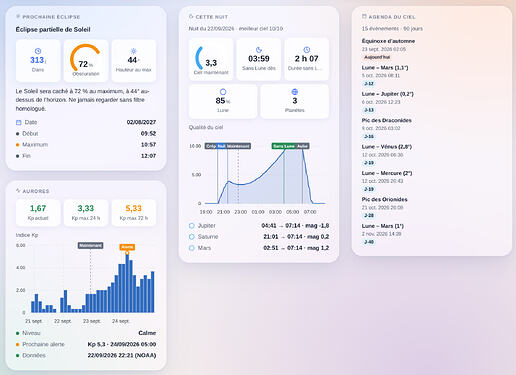Click the J-28 badge
This screenshot has width=516, height=375.
coord(369,216)
